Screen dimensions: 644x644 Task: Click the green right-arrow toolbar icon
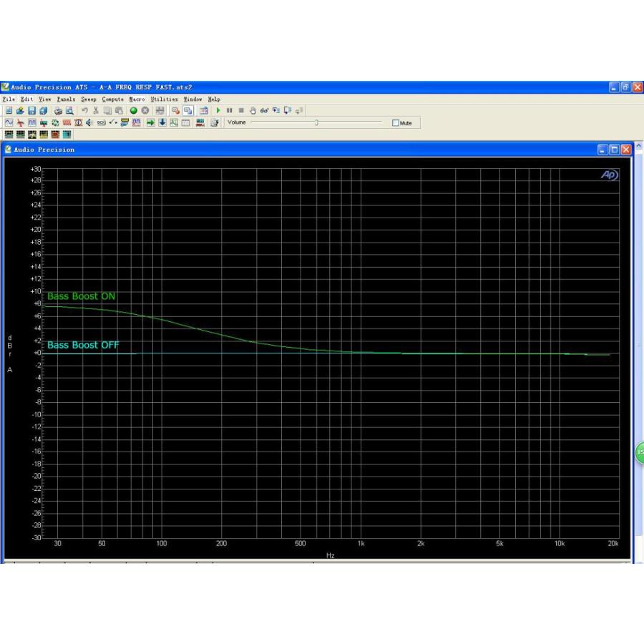151,122
